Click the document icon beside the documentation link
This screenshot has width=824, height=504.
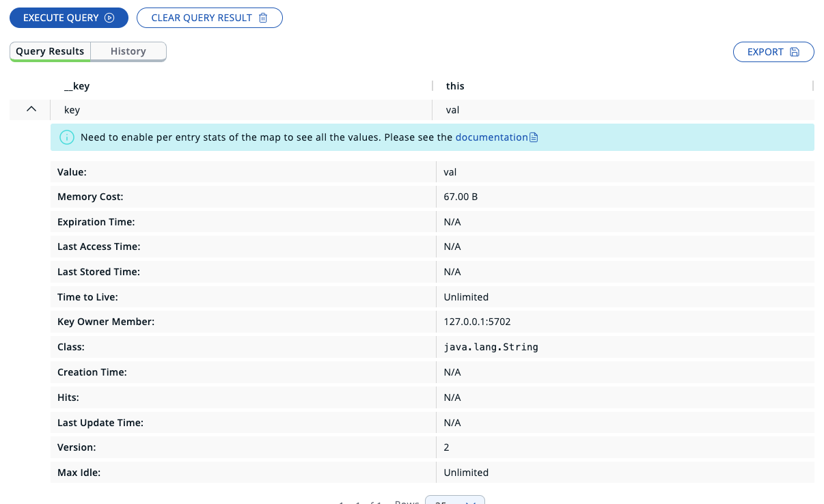(x=532, y=137)
